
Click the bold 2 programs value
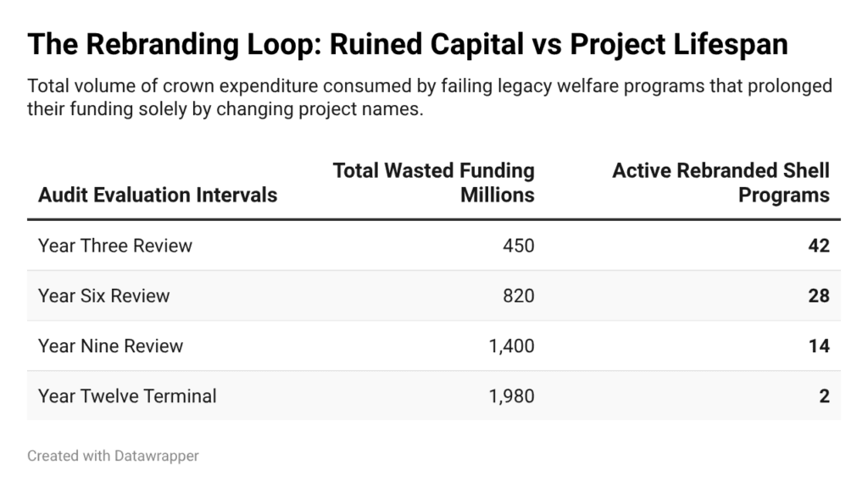[x=824, y=396]
